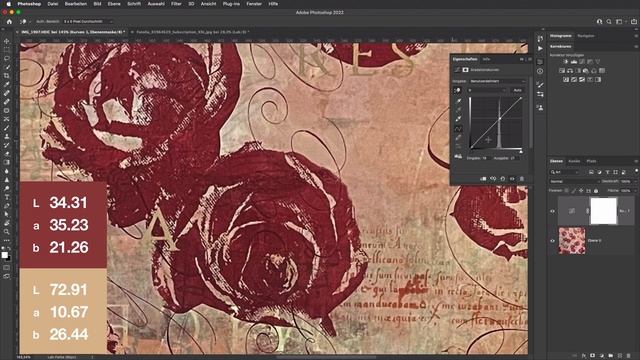This screenshot has width=640, height=360.
Task: Open the search icon at top right
Action: point(609,22)
